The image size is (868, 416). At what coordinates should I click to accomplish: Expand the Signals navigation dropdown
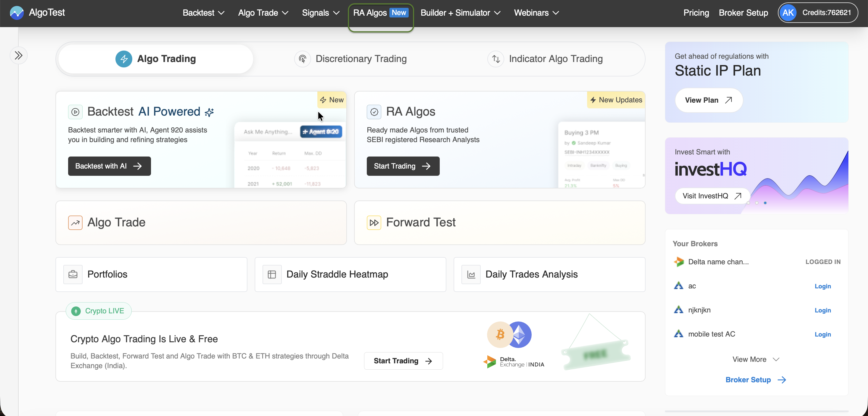(x=320, y=13)
